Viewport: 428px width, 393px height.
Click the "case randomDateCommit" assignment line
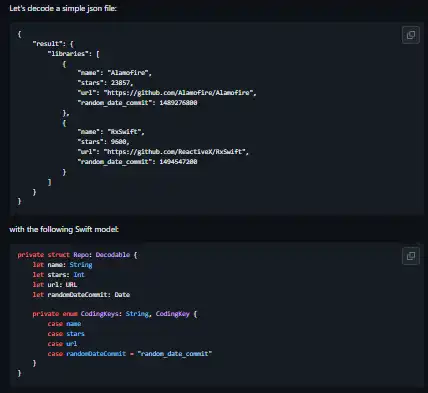pos(130,354)
